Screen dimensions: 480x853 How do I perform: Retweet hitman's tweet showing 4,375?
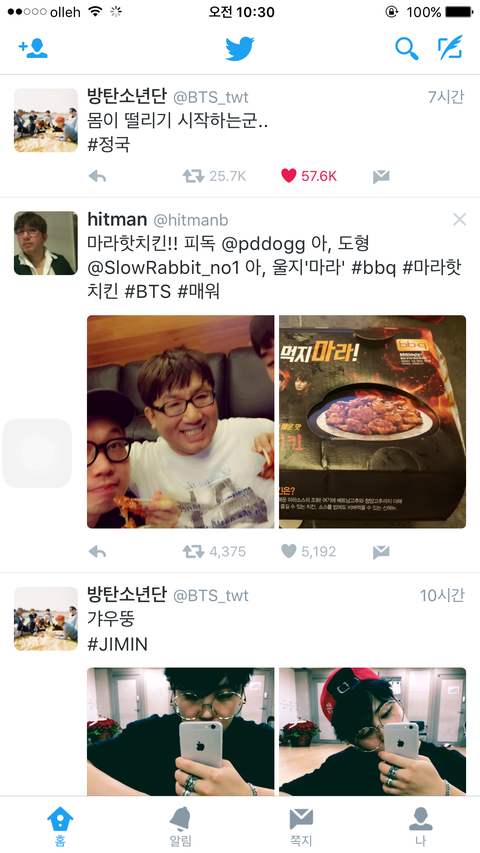193,552
